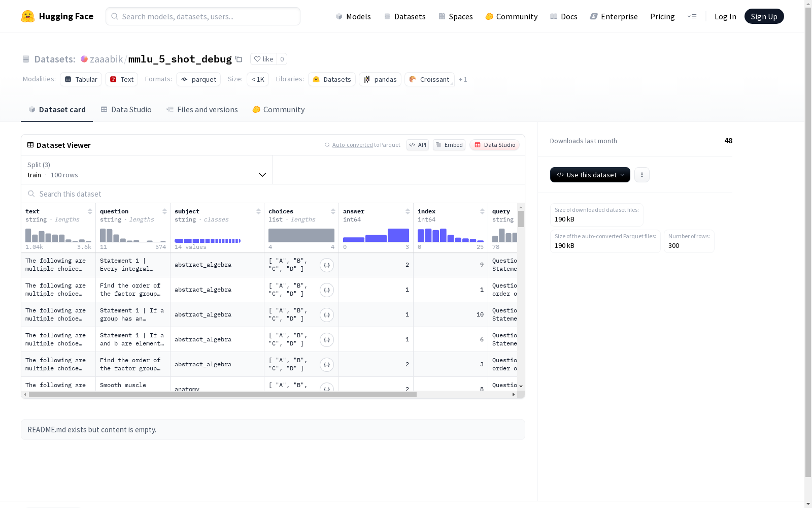Viewport: 812px width, 508px height.
Task: Click the question column lengths histogram
Action: (x=133, y=235)
